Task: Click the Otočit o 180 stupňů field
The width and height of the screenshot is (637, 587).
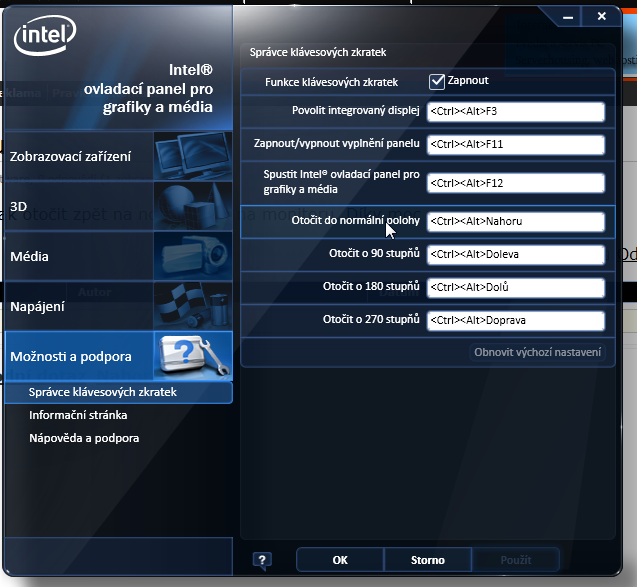Action: [x=516, y=288]
